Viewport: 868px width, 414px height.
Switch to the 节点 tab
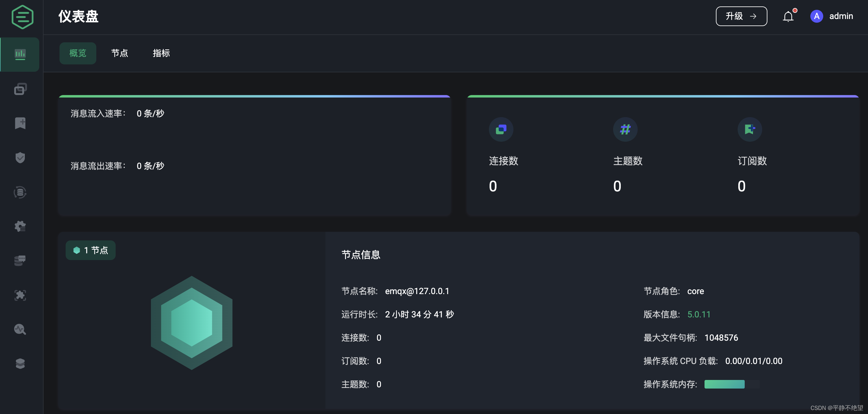coord(120,53)
